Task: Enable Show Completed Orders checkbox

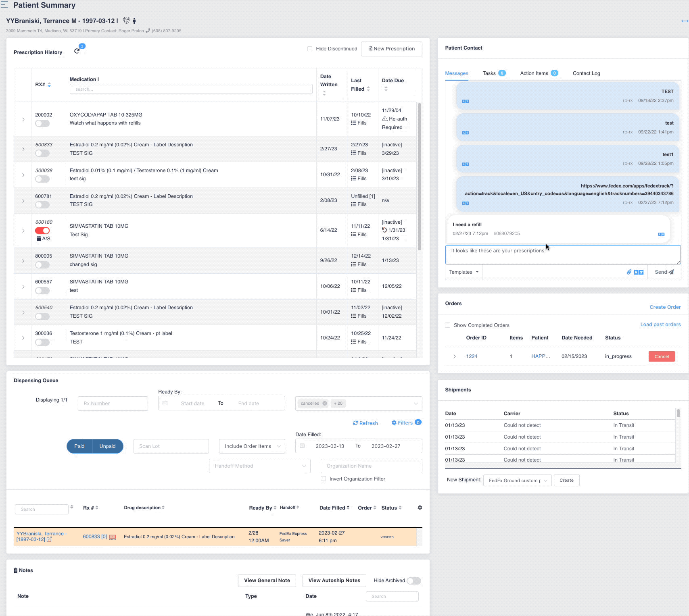Action: coord(447,325)
